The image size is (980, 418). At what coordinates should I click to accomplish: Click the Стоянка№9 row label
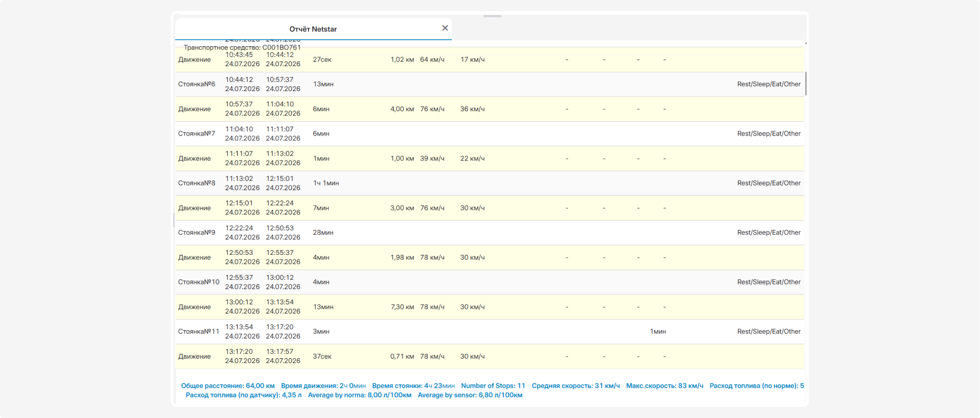coord(197,233)
